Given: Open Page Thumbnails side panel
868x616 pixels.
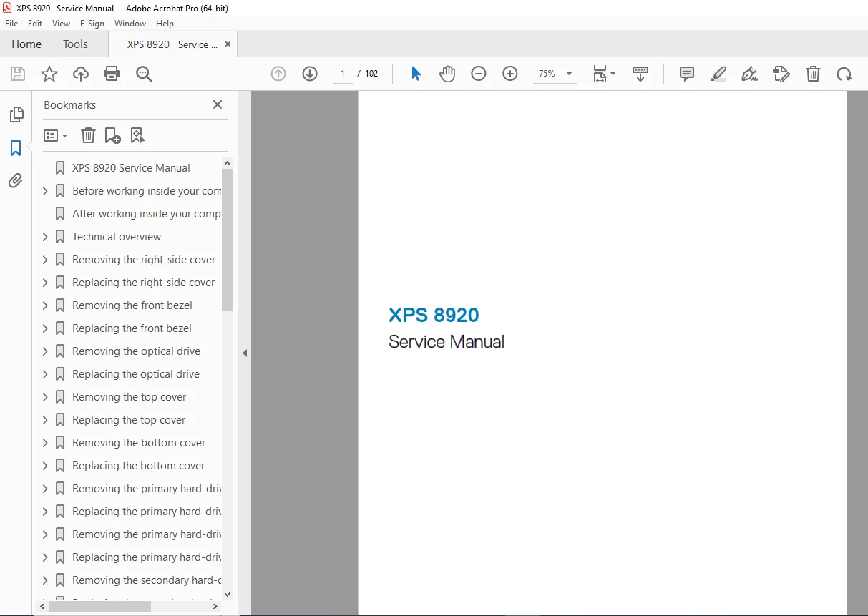Looking at the screenshot, I should pyautogui.click(x=16, y=114).
